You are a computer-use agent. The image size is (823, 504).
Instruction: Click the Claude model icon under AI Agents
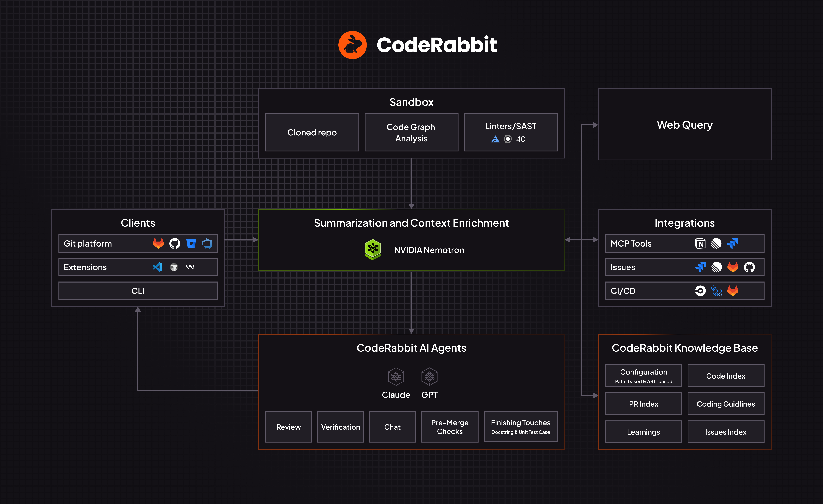click(396, 377)
